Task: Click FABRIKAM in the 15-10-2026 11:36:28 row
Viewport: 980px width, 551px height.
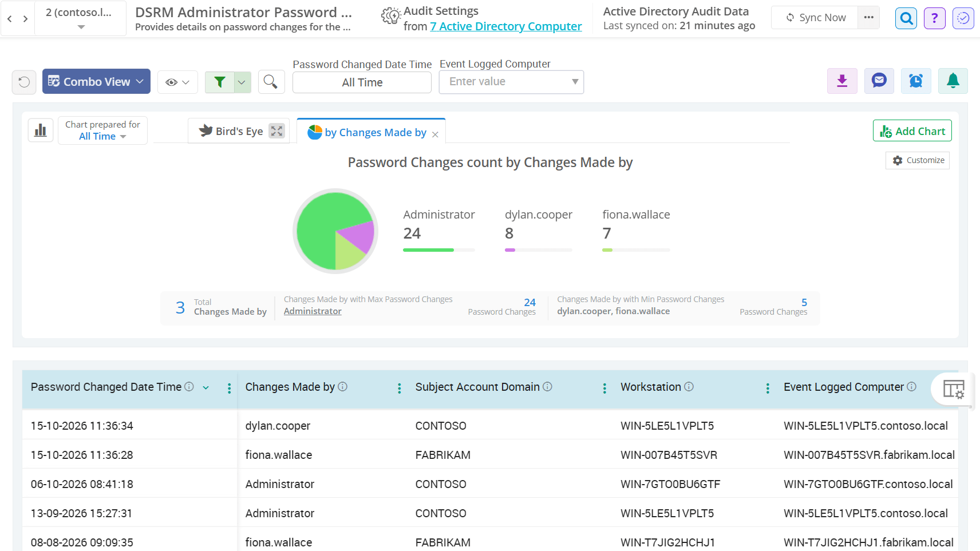Action: point(443,455)
